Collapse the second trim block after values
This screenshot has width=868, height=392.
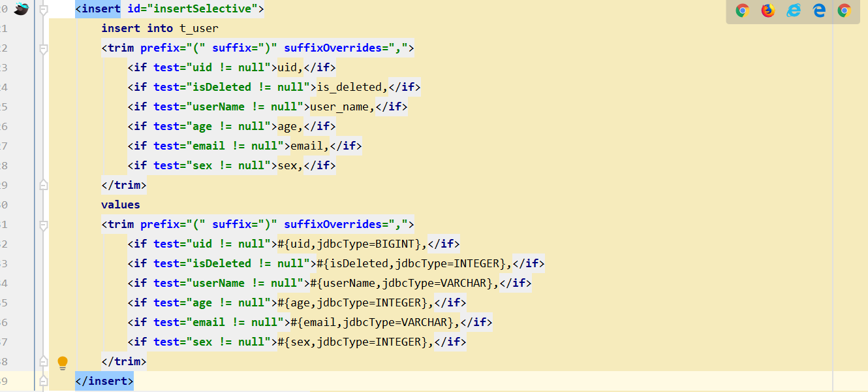44,225
